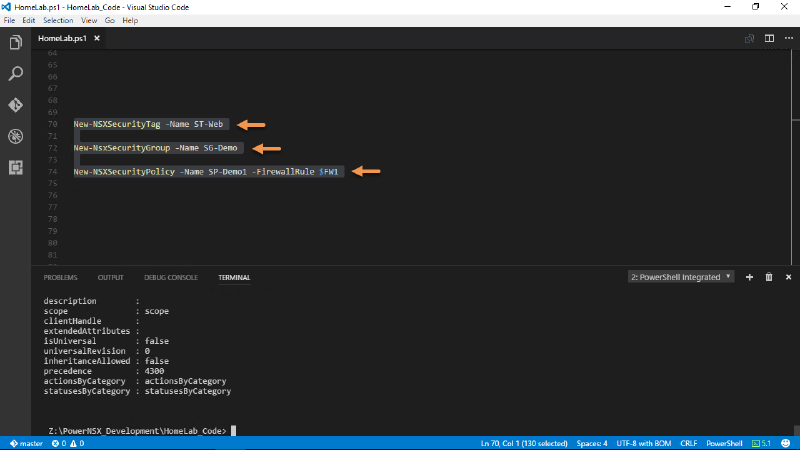Click the New-NsxSecurityGroup line in editor
This screenshot has height=450, width=800.
(x=156, y=148)
